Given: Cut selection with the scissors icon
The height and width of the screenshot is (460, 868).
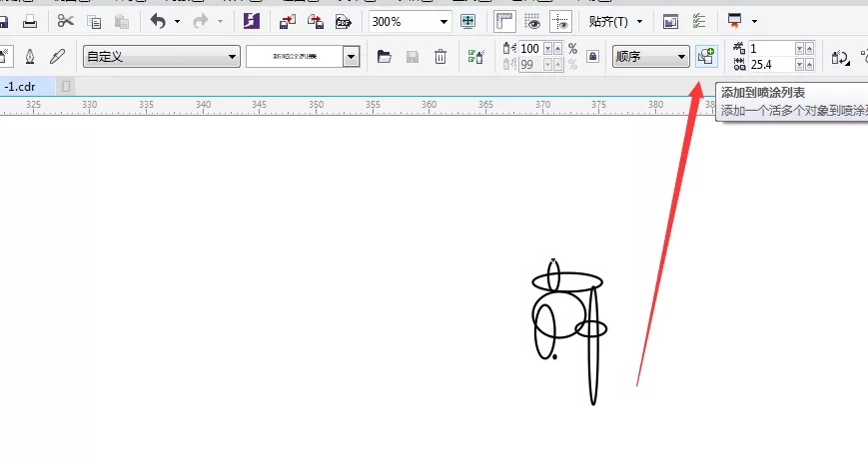Looking at the screenshot, I should 65,22.
